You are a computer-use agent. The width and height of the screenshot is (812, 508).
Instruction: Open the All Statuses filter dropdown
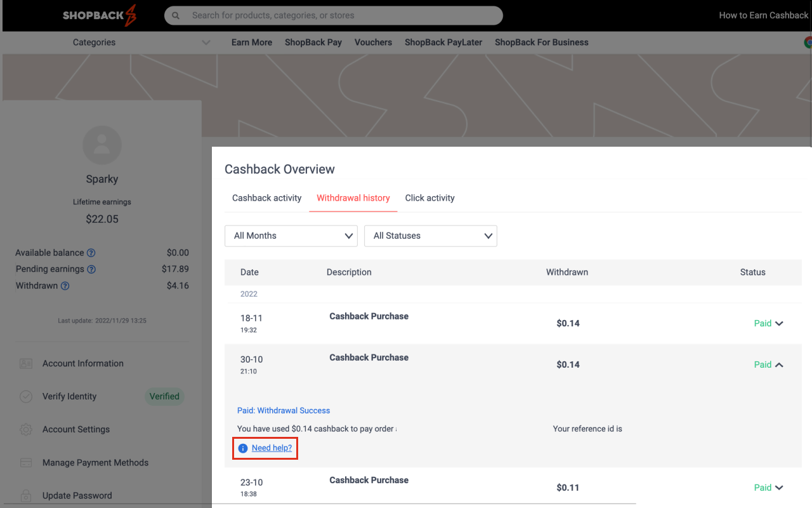[430, 236]
